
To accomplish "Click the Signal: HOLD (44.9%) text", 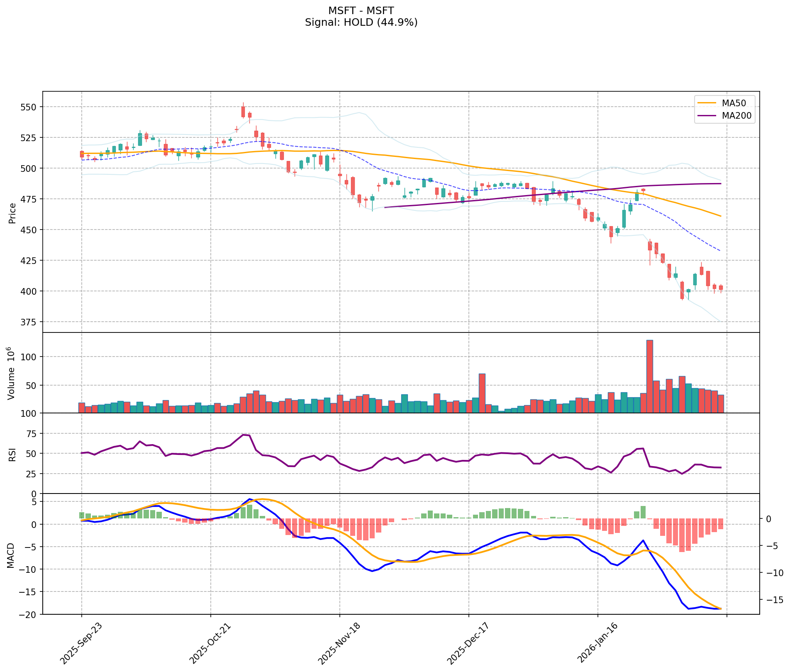I will (x=361, y=22).
